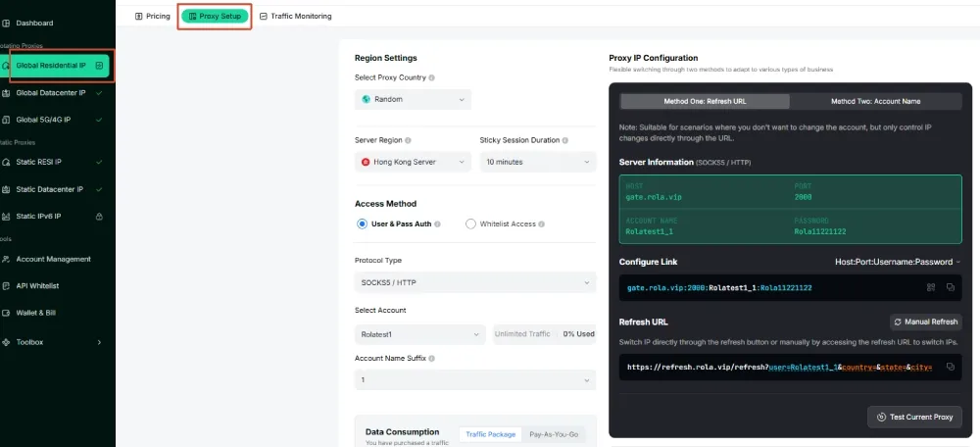Viewport: 980px width, 447px height.
Task: Click info icon next to Select Proxy Country
Action: click(x=432, y=78)
